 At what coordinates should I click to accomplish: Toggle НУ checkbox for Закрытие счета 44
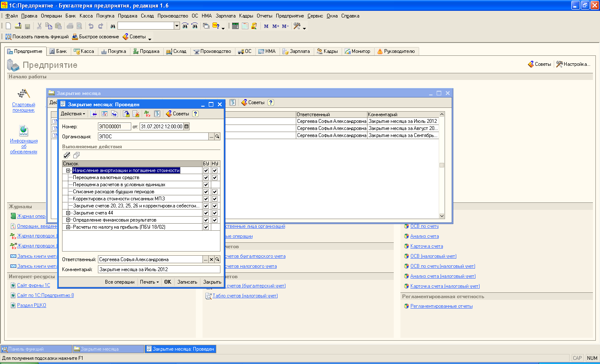click(x=215, y=213)
